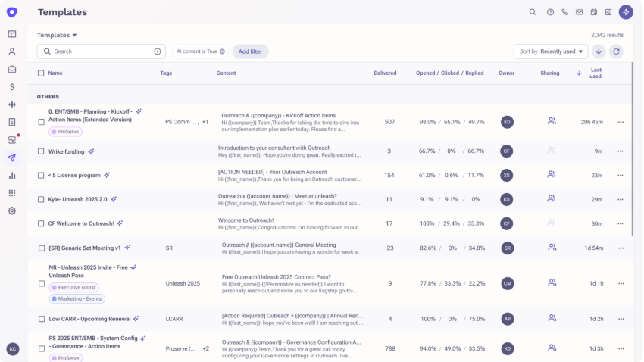
Task: Sort by the Delivered column header
Action: [385, 73]
